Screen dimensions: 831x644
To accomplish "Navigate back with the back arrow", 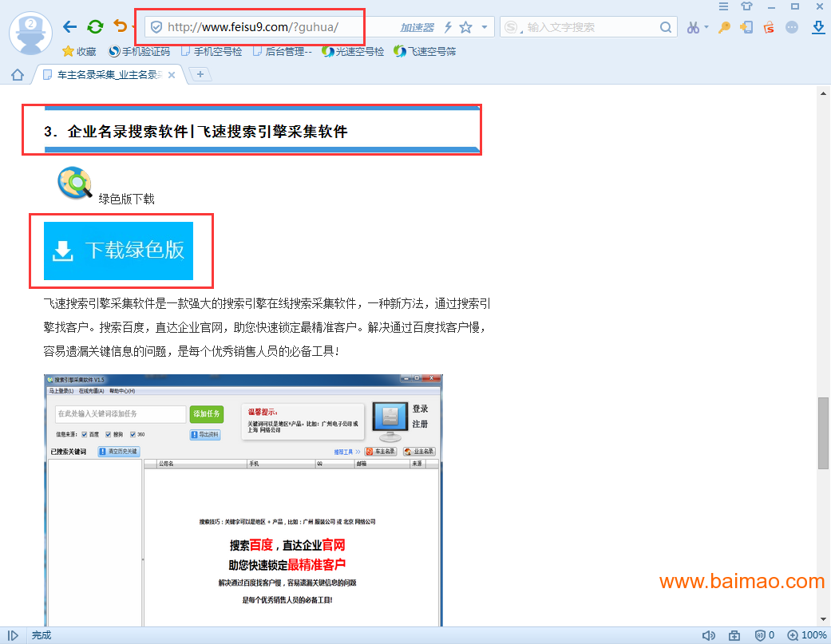I will 69,26.
